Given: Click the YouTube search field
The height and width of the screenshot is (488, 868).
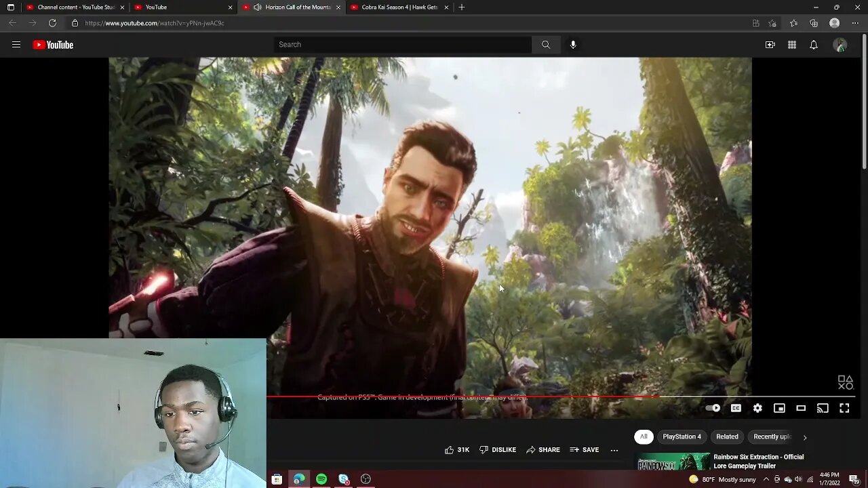Looking at the screenshot, I should tap(403, 45).
